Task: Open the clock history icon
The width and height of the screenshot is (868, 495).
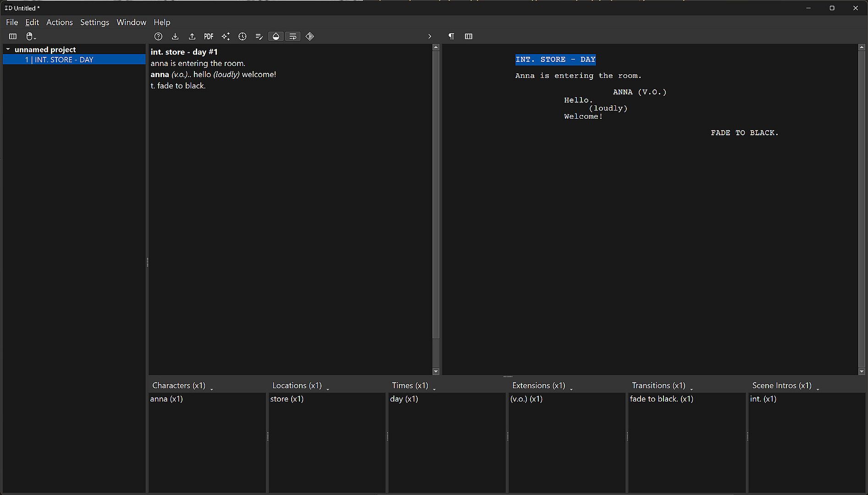Action: coord(243,37)
